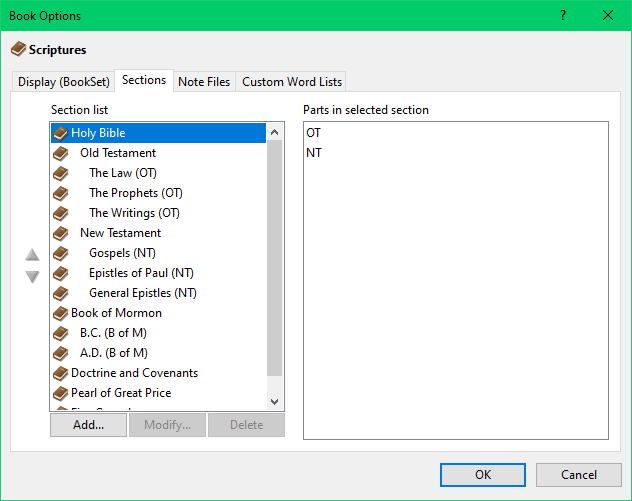Switch to Custom Word Lists tab
632x501 pixels.
point(292,82)
